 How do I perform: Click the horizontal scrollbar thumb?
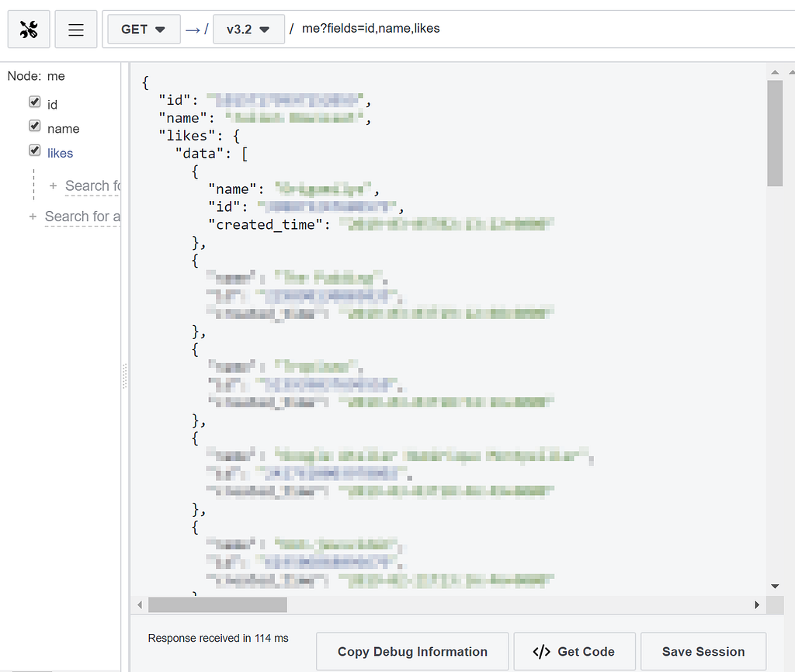[217, 604]
